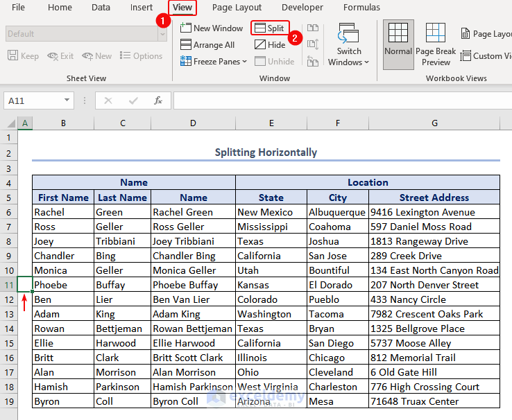This screenshot has width=512, height=420.
Task: Click the merged 'Location' header cell
Action: [368, 182]
